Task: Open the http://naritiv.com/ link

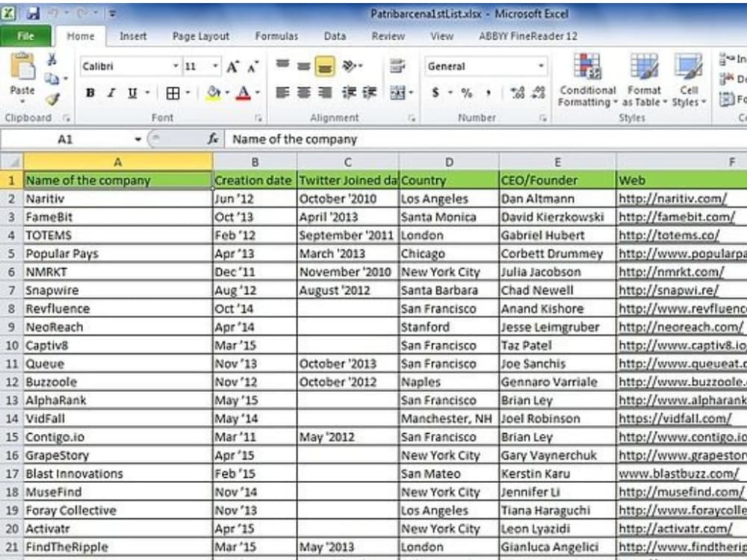Action: [x=673, y=199]
